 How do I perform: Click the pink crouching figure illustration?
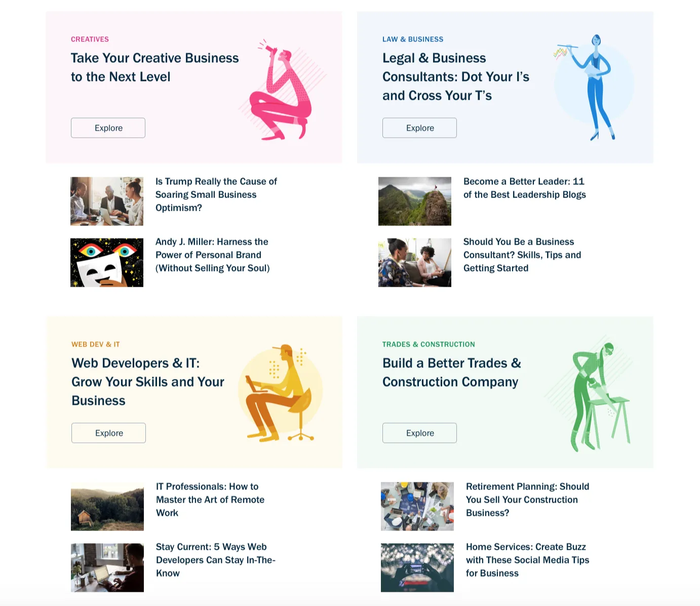point(282,89)
